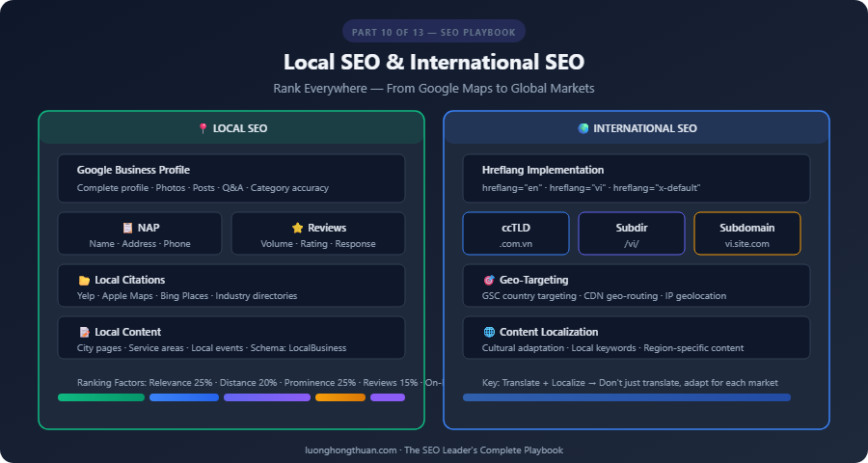
Task: Click the Reviews heading text
Action: (327, 228)
